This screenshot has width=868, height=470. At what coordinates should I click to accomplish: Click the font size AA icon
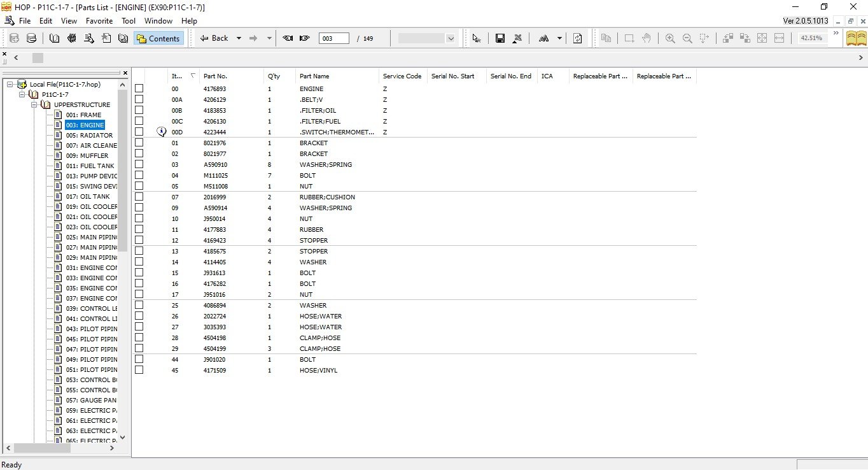click(543, 38)
